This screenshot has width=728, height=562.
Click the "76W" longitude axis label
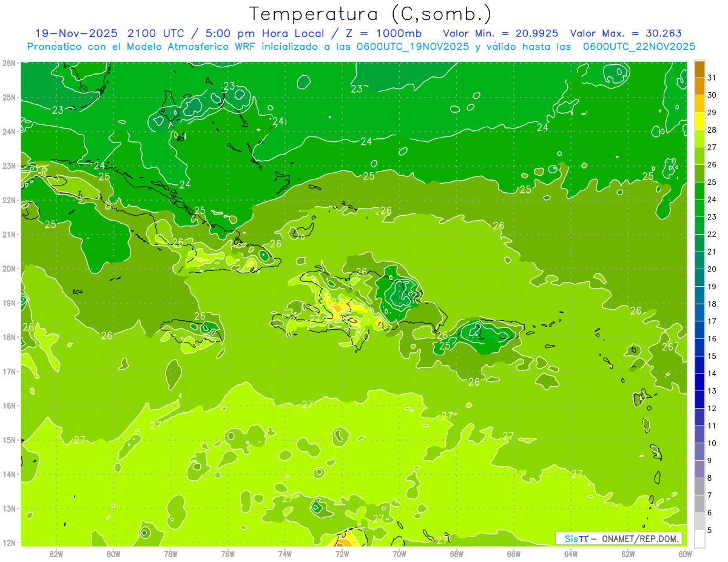(227, 553)
